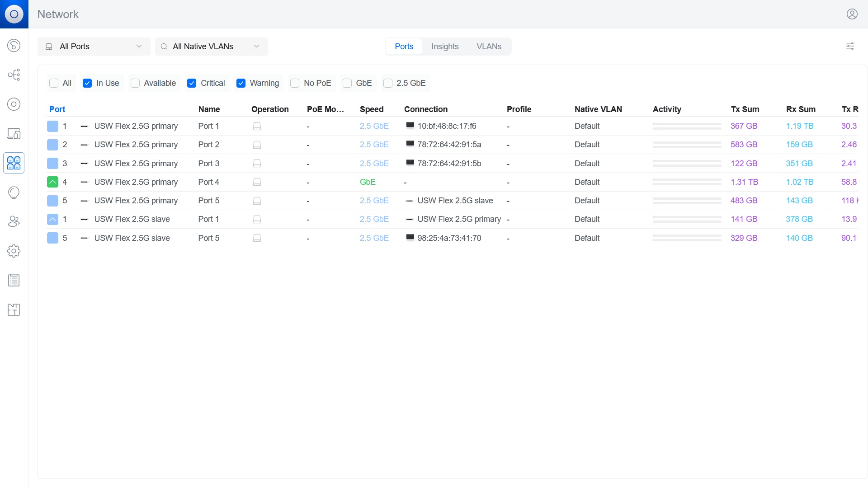
Task: Click the operation icon for primary Port 4
Action: point(257,182)
